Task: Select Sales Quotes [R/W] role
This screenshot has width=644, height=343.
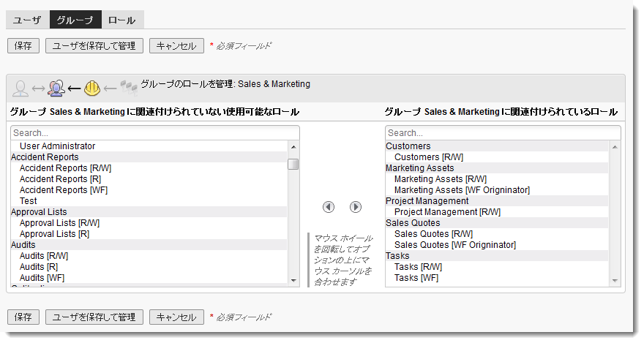Action: pyautogui.click(x=497, y=234)
